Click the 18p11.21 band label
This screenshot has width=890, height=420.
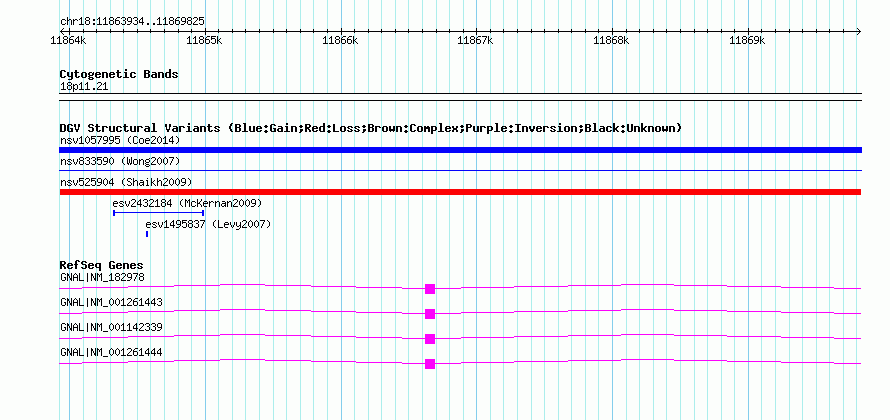(x=84, y=87)
